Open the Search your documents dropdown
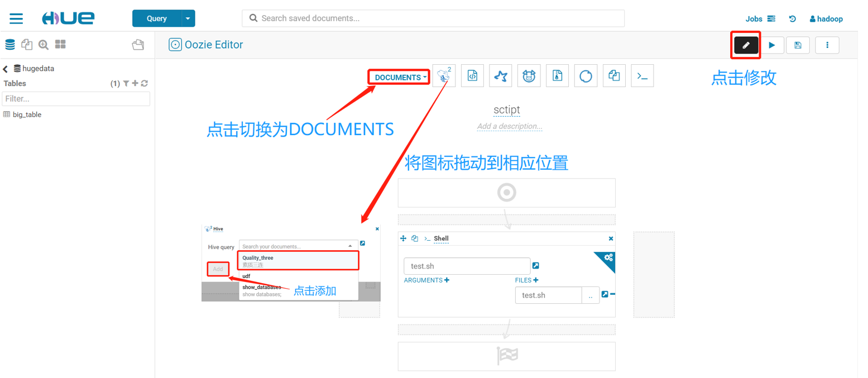Viewport: 868px width, 378px height. click(x=299, y=246)
